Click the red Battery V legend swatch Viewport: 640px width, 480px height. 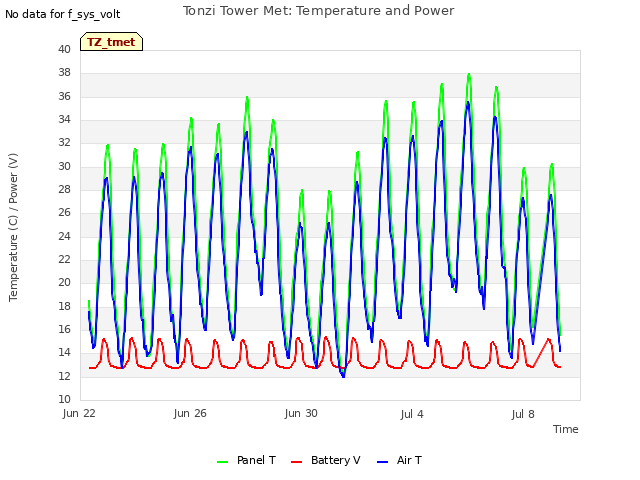[x=296, y=462]
